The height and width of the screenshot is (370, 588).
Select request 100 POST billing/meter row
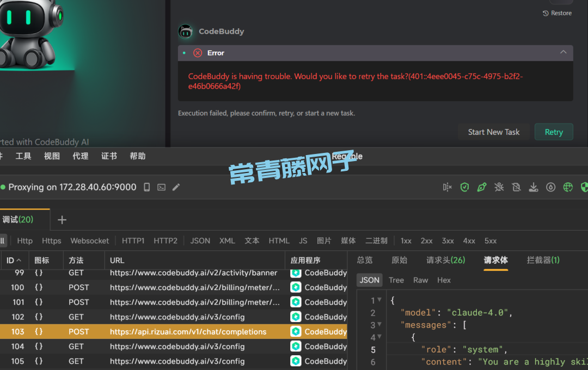click(163, 287)
